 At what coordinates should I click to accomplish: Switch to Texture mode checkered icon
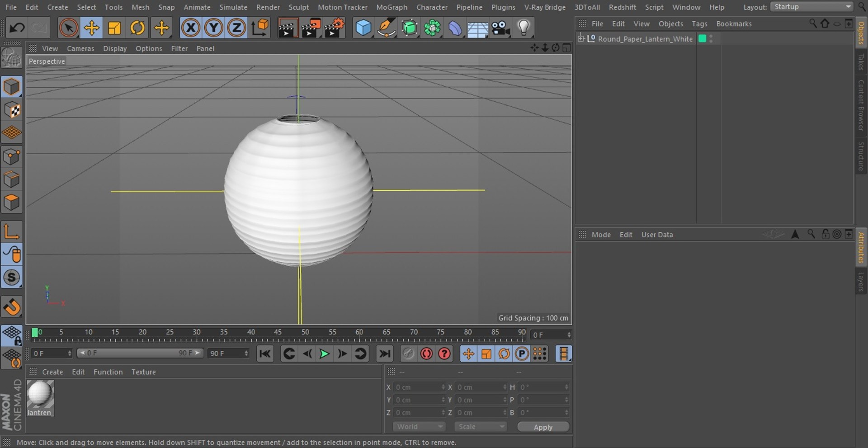[x=12, y=110]
